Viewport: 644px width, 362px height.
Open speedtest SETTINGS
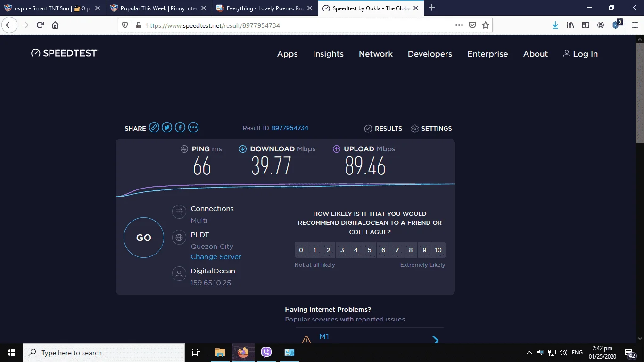point(431,128)
